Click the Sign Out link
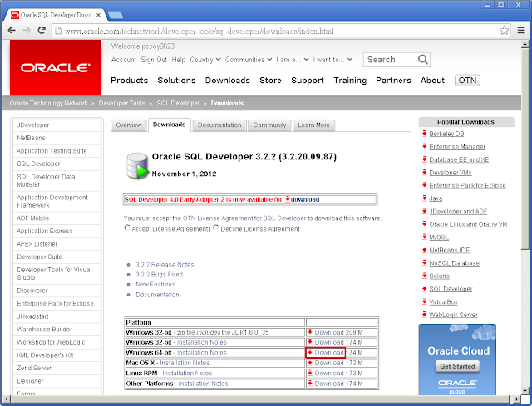 [x=154, y=60]
